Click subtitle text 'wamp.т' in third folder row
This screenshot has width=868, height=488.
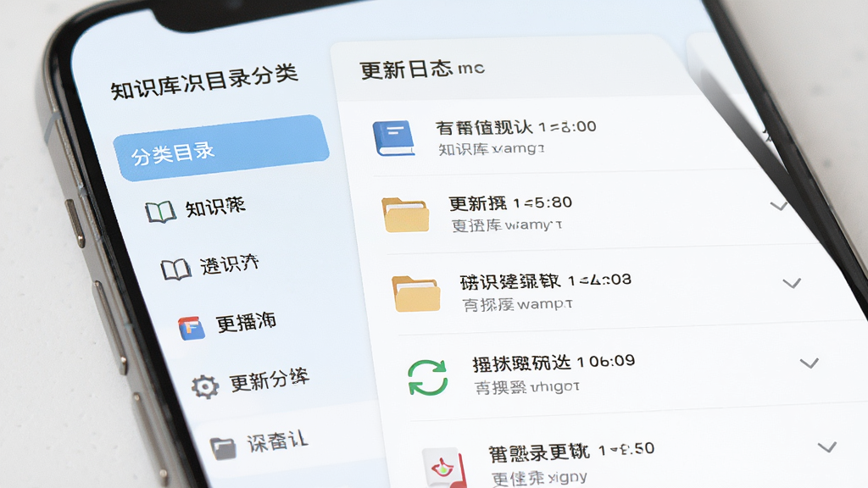pos(517,304)
